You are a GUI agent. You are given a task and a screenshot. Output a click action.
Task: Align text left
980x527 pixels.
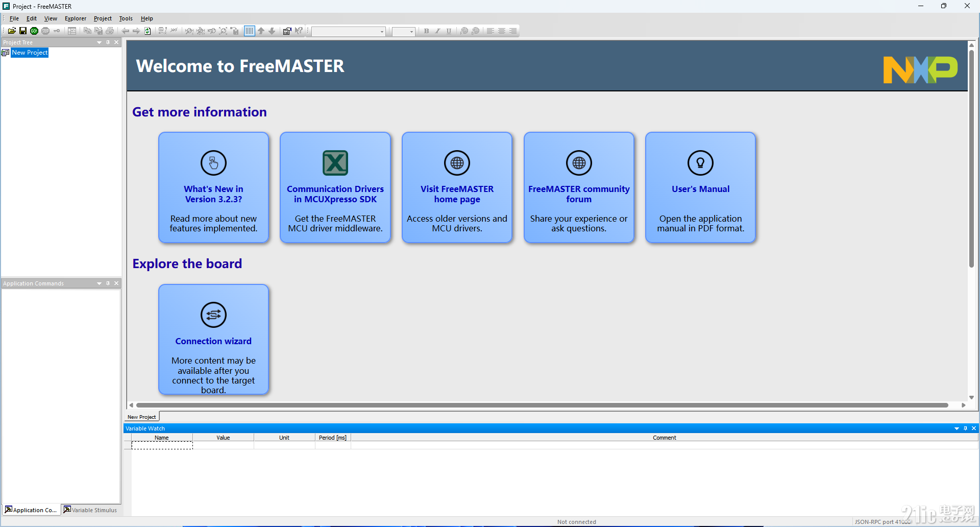point(491,31)
